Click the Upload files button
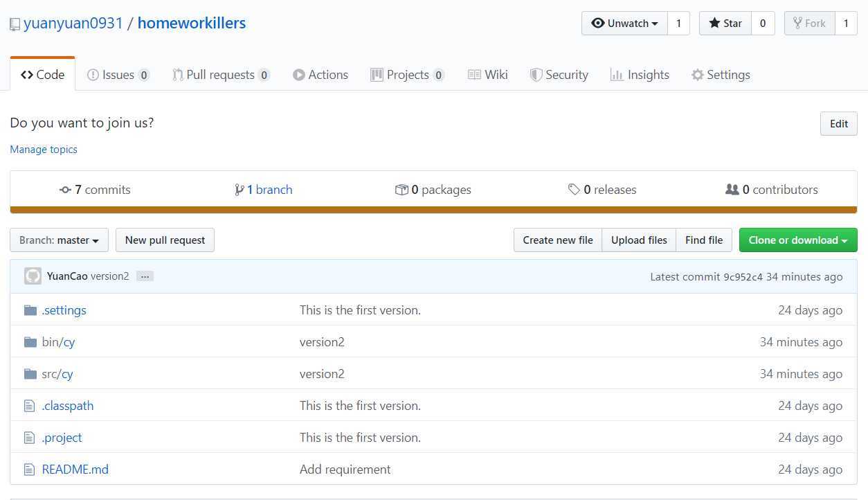The image size is (868, 500). pos(639,240)
